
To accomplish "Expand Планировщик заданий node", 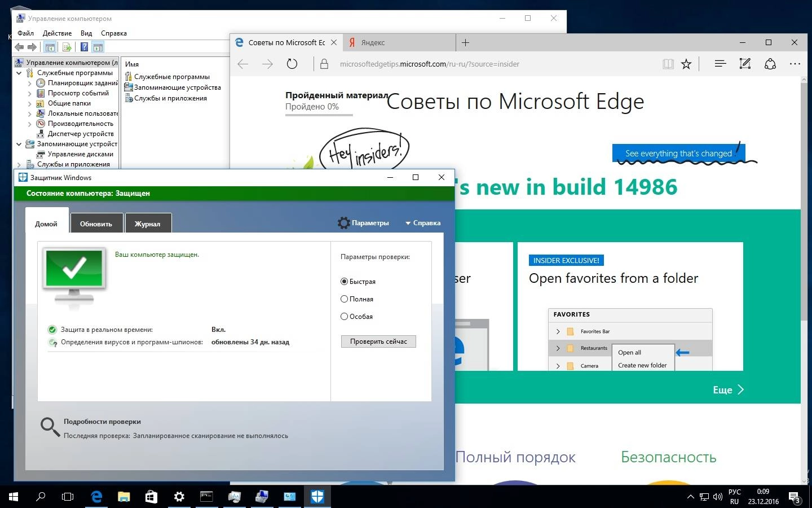I will click(29, 83).
